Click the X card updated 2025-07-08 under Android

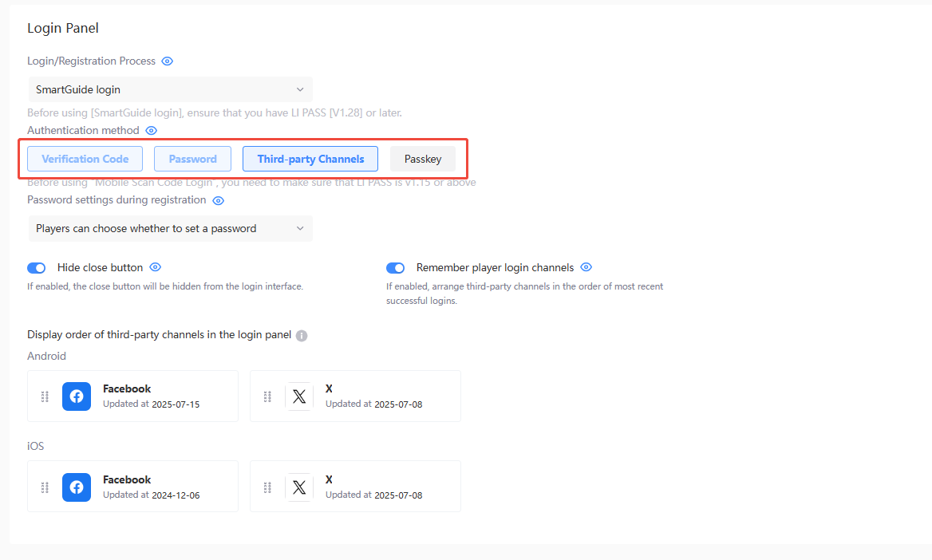(355, 396)
